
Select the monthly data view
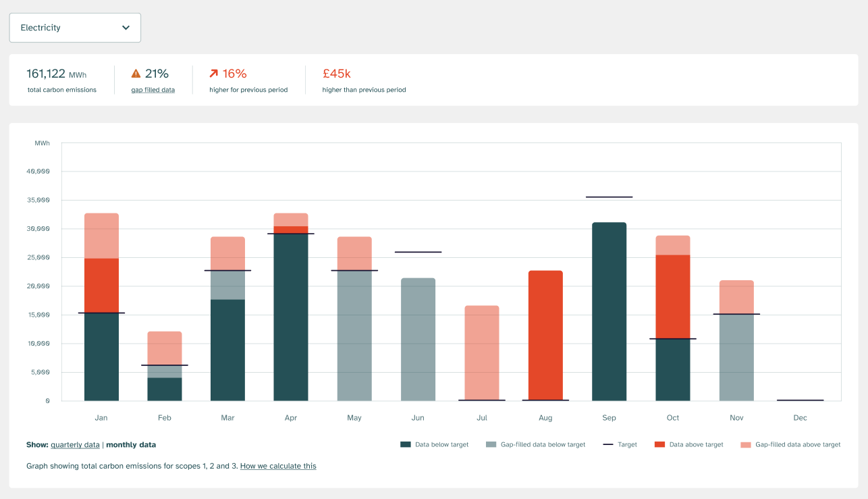[131, 445]
